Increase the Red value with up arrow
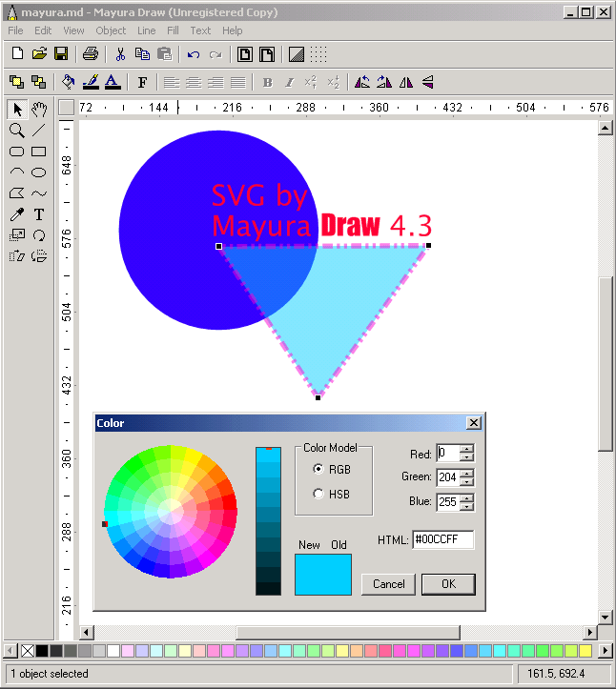This screenshot has width=616, height=689. pyautogui.click(x=467, y=449)
